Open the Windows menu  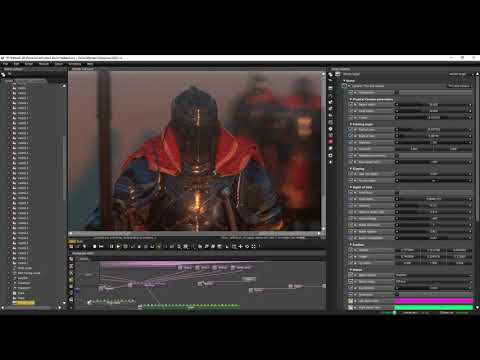(75, 64)
